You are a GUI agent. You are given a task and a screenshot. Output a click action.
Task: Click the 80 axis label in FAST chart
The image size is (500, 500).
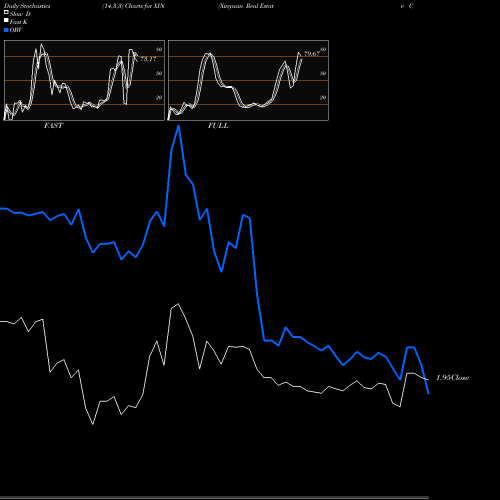pyautogui.click(x=159, y=49)
